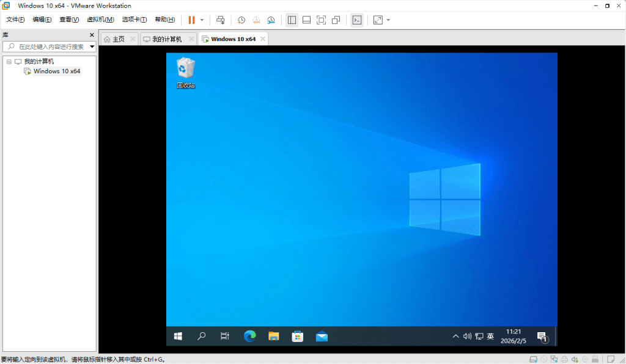Switch the 英 input language indicator
The width and height of the screenshot is (626, 364).
point(491,337)
